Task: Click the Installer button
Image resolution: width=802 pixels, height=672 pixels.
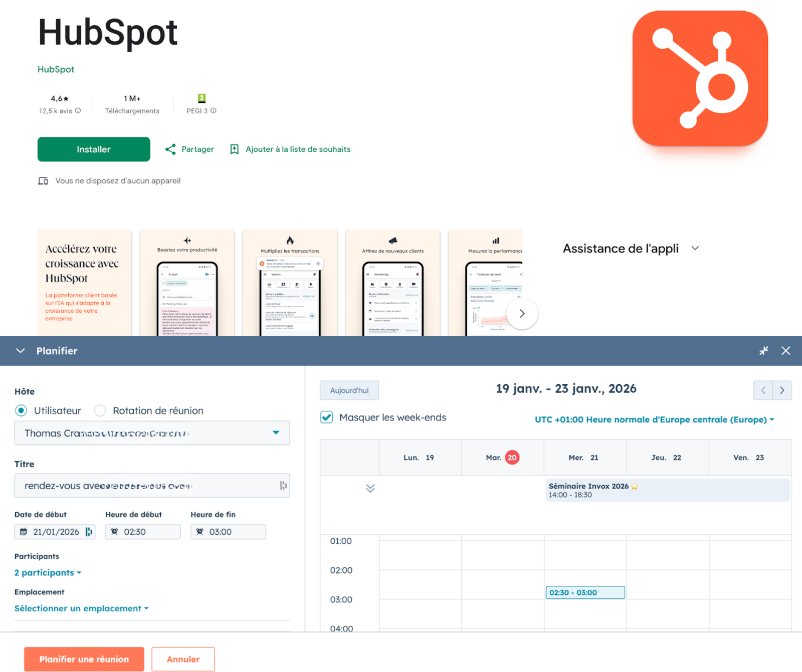Action: (x=94, y=149)
